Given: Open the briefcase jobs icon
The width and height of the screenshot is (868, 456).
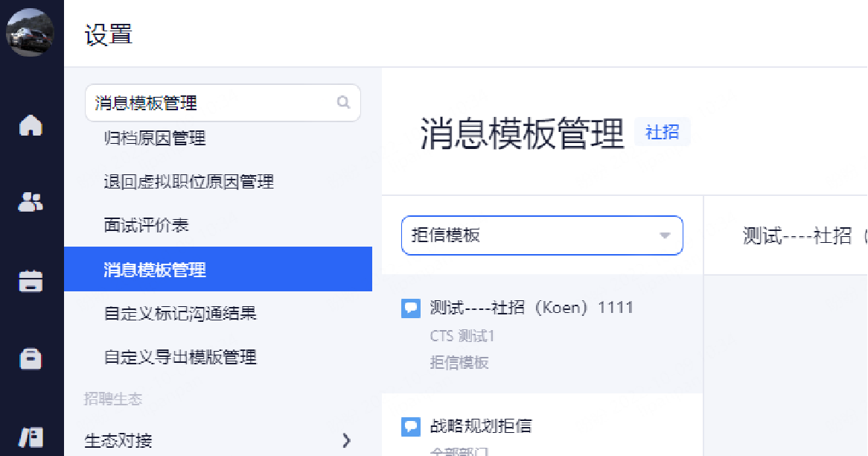Looking at the screenshot, I should [31, 358].
